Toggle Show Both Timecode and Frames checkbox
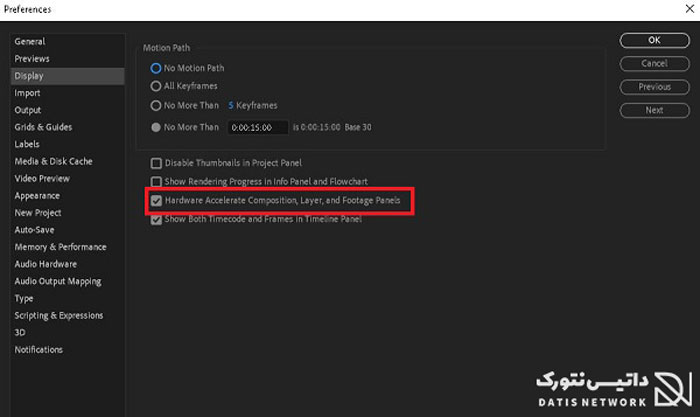700x417 pixels. click(x=155, y=219)
